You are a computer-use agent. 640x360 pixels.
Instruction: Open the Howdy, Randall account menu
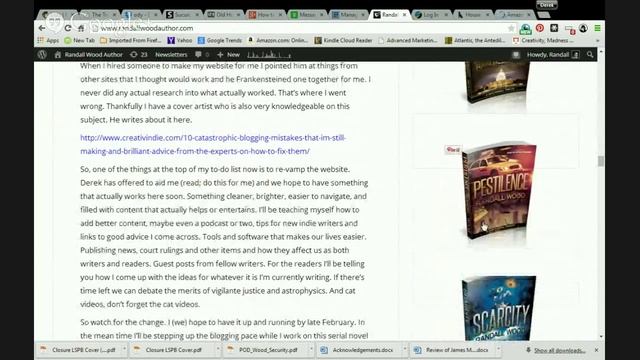tap(553, 54)
